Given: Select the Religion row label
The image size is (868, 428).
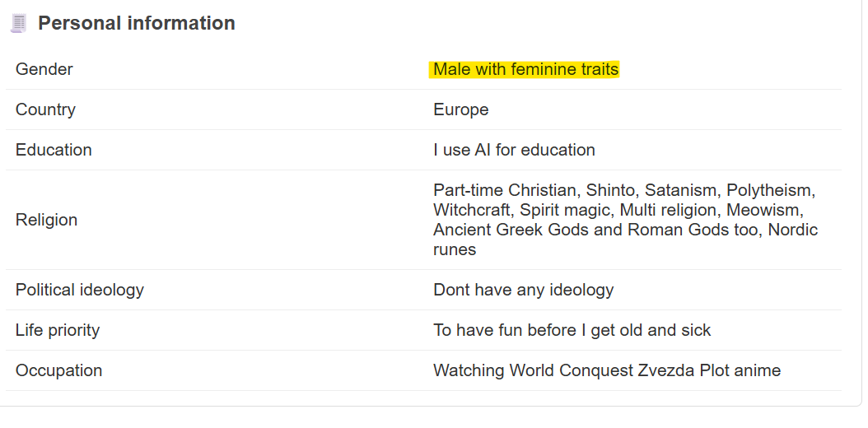Looking at the screenshot, I should pyautogui.click(x=46, y=220).
